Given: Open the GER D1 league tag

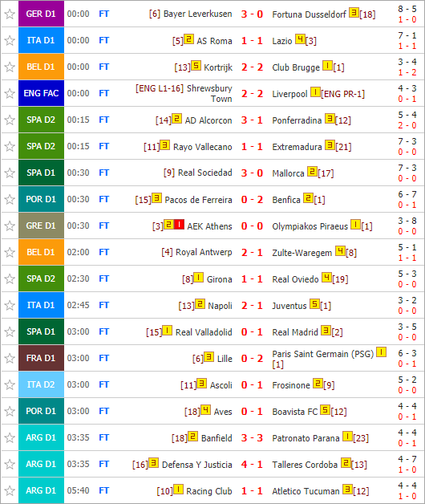Looking at the screenshot, I should point(41,14).
